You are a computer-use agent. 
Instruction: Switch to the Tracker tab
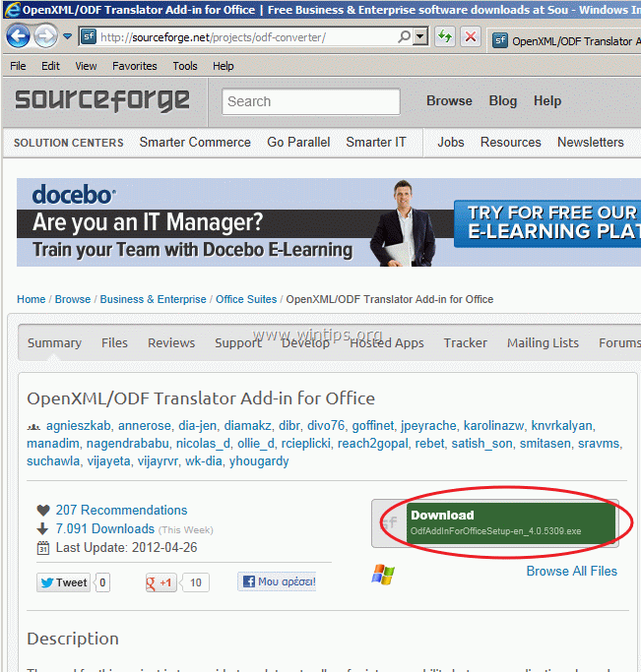pyautogui.click(x=465, y=342)
